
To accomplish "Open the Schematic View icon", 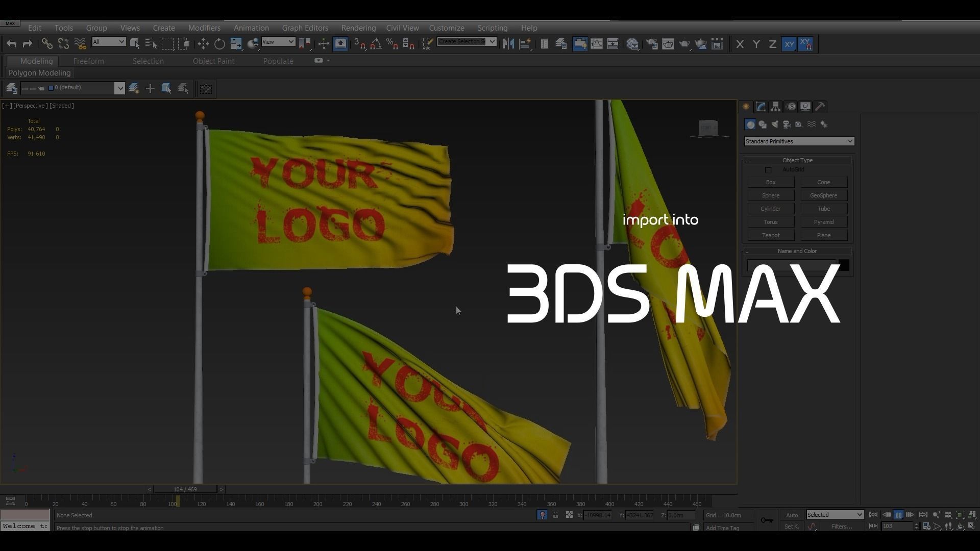I will [x=612, y=44].
